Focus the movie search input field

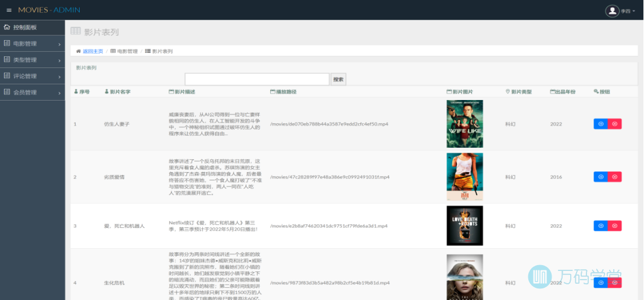pos(257,79)
